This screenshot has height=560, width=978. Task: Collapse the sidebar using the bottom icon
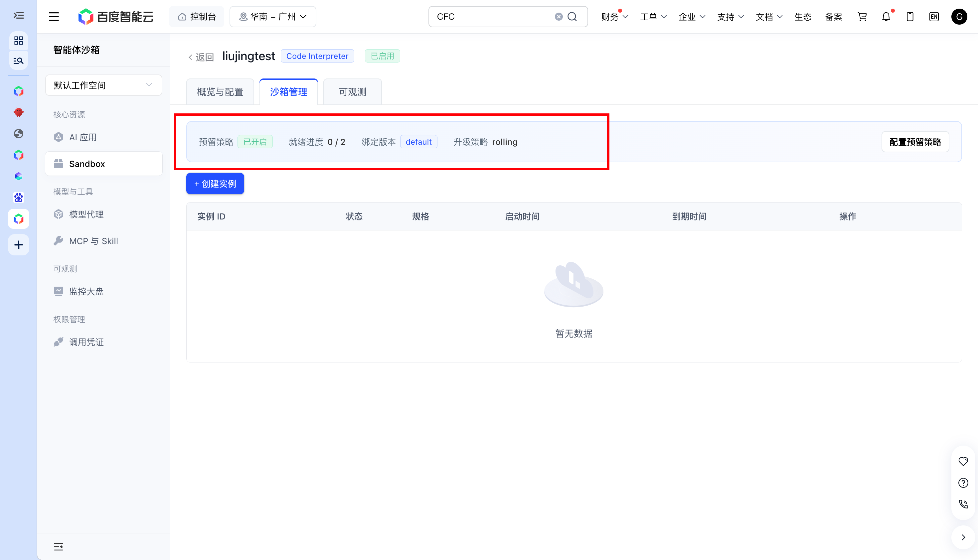click(x=59, y=547)
